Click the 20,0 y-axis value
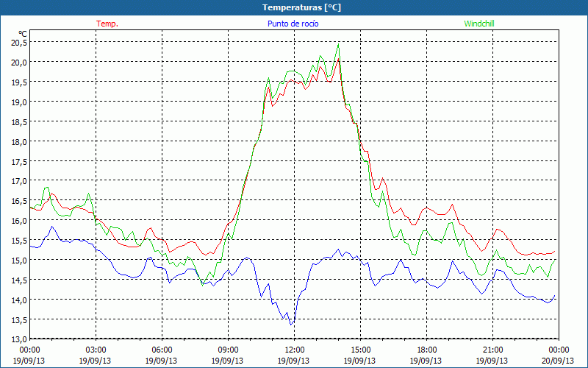 (x=19, y=63)
